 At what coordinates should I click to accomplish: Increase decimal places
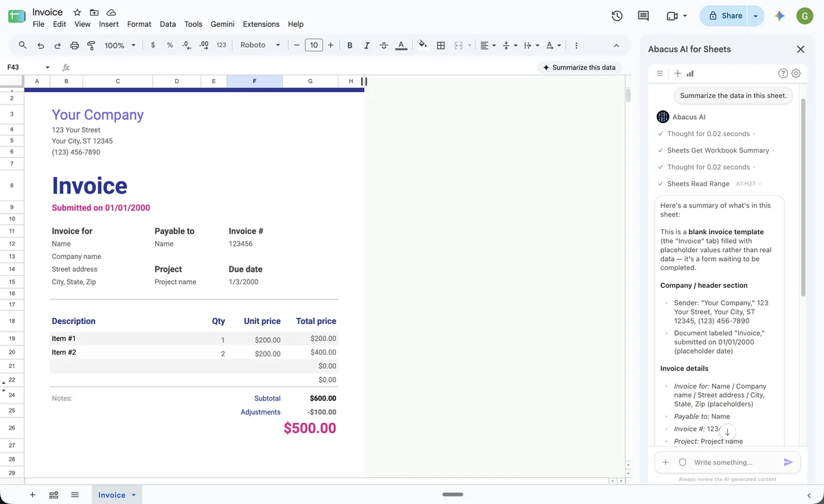click(203, 45)
